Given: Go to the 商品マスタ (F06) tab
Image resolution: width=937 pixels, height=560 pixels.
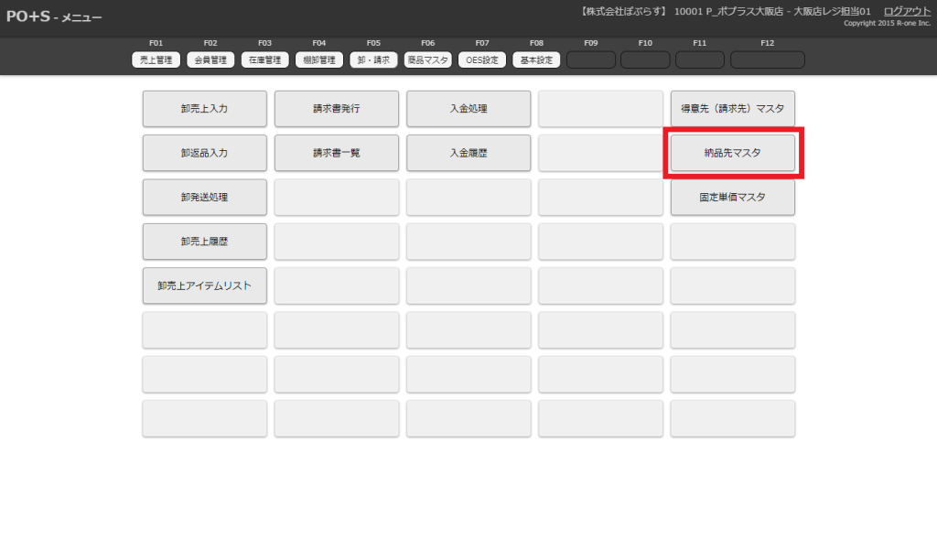Looking at the screenshot, I should [x=428, y=60].
